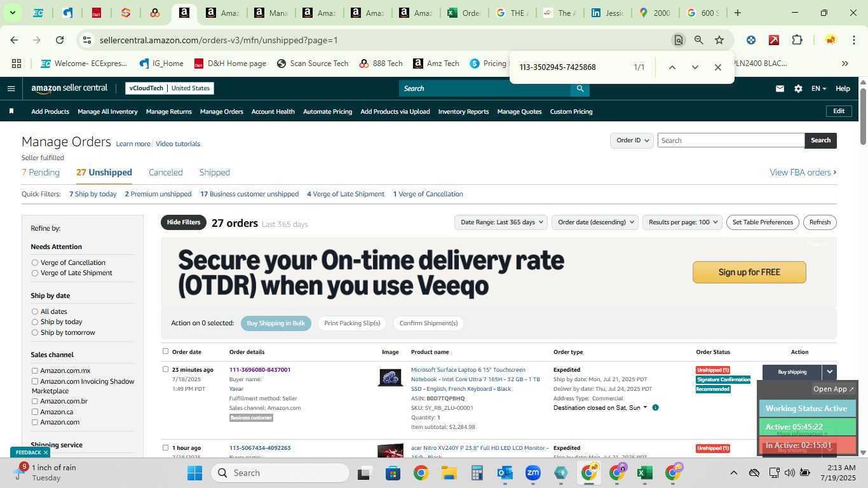Click the Microsoft Surface Laptop product thumbnail
Screen dimensions: 868x488
(390, 377)
